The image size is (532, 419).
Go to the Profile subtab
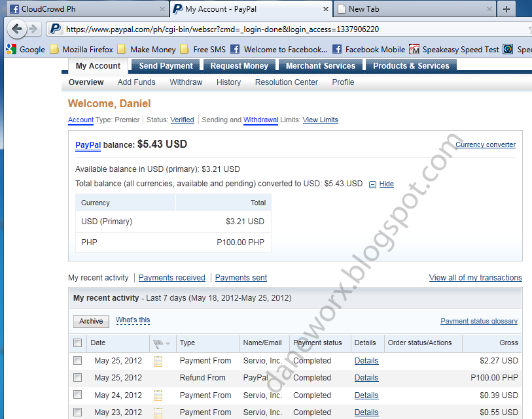343,82
